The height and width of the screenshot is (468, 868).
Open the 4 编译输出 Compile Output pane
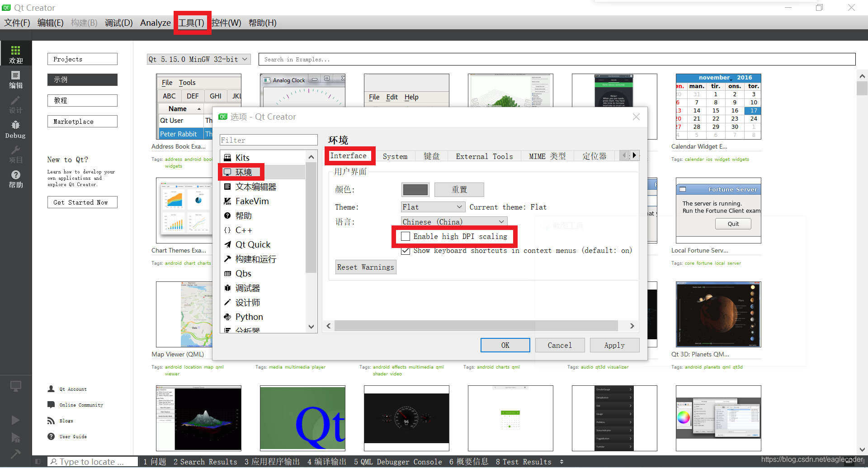(327, 462)
